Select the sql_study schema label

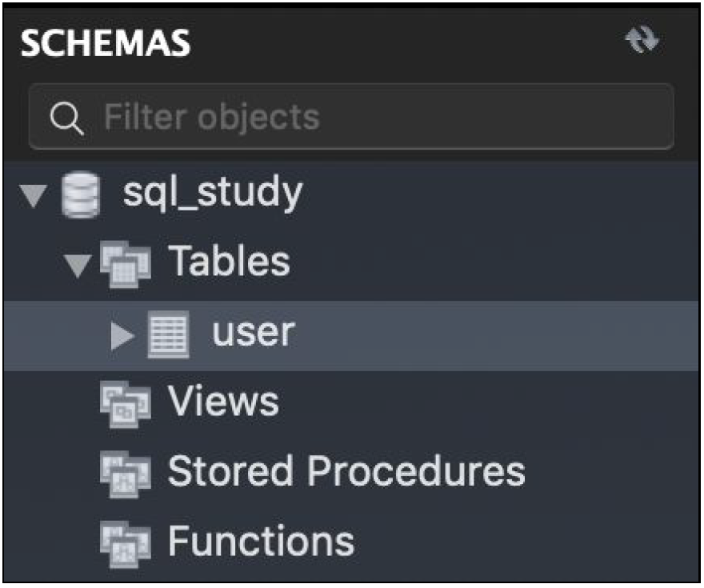213,194
